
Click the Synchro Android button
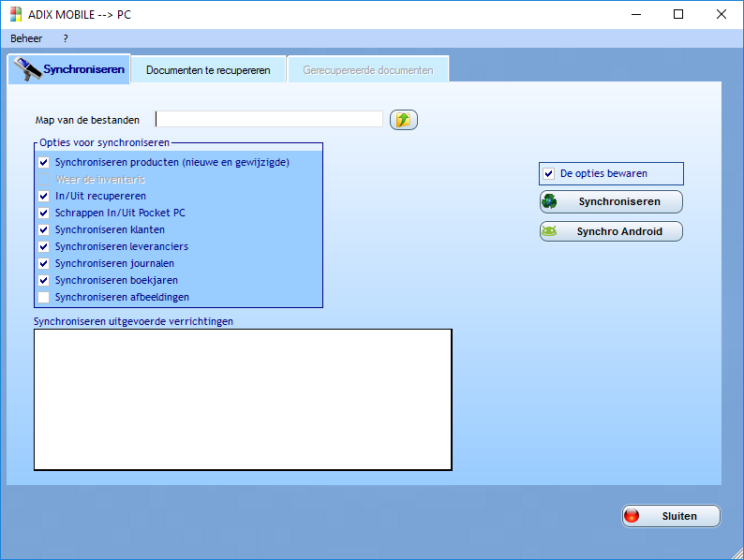pyautogui.click(x=611, y=231)
